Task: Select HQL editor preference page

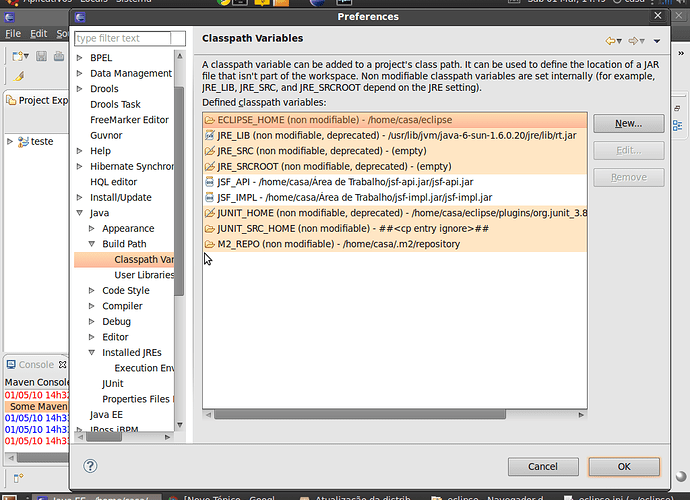Action: pos(114,182)
